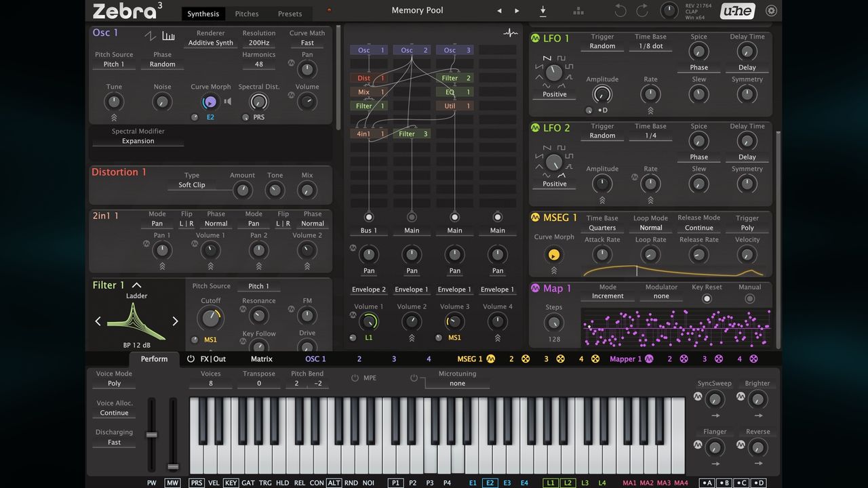Switch to the Presets tab

coord(290,14)
